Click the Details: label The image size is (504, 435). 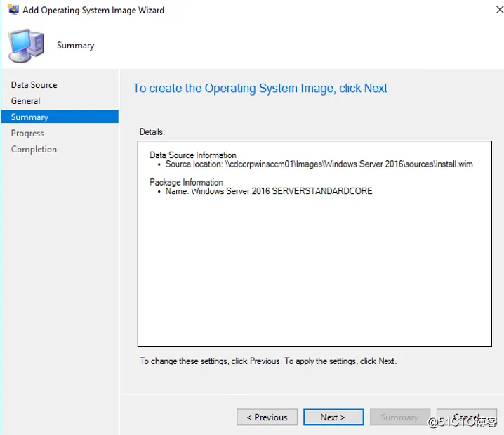point(152,132)
